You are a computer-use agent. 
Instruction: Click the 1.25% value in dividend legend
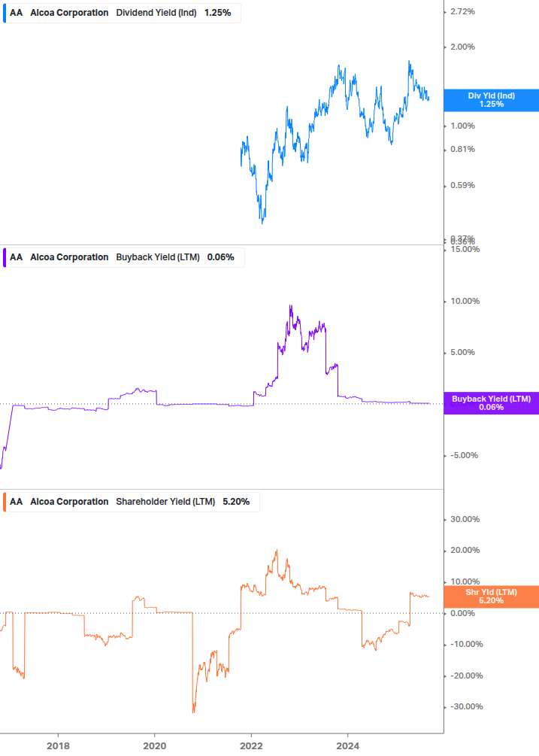(x=218, y=13)
